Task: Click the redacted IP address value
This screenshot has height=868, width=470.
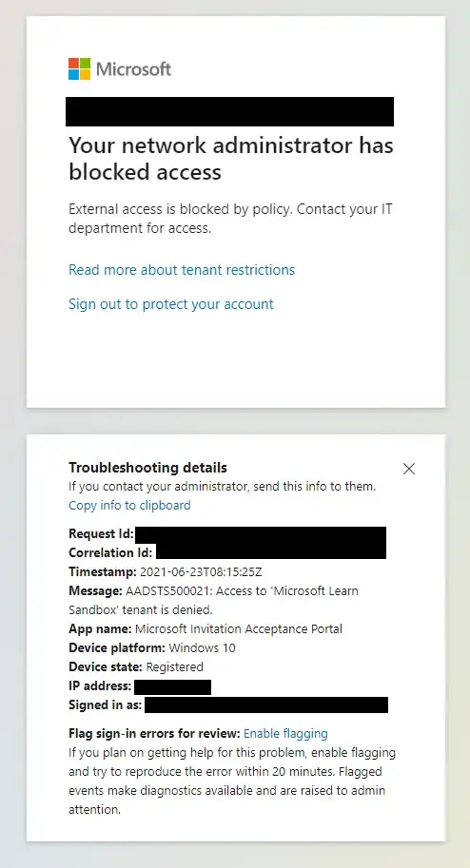Action: click(173, 687)
